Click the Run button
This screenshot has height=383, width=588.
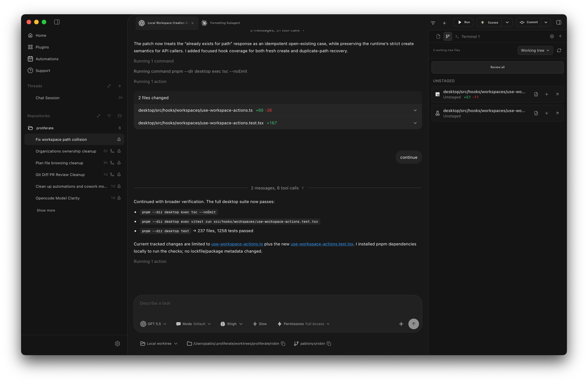point(464,22)
